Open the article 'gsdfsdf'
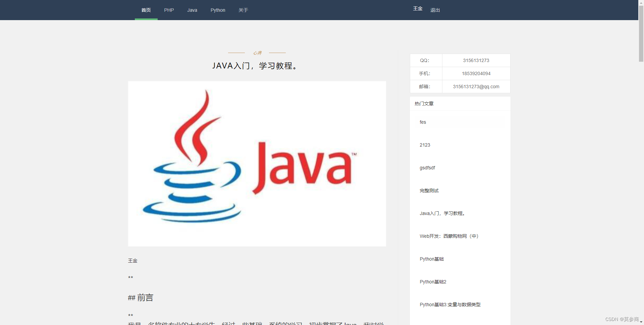The image size is (644, 325). pyautogui.click(x=427, y=168)
